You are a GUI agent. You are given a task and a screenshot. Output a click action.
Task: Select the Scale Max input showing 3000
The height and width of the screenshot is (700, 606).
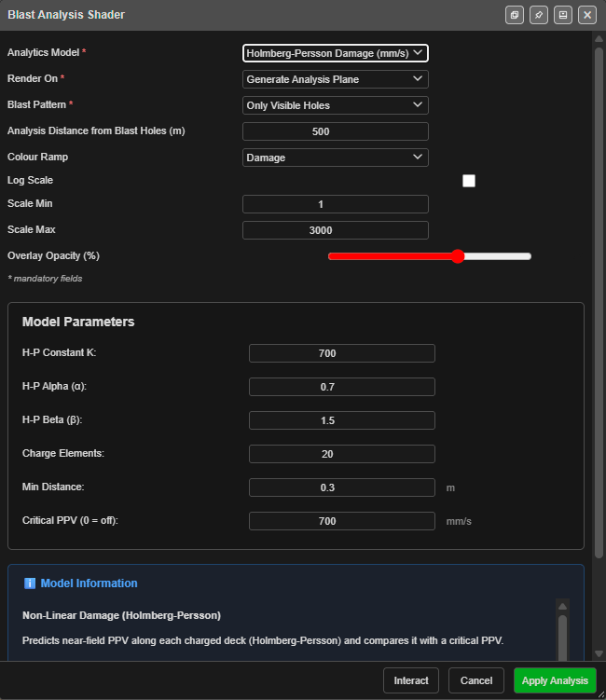(x=336, y=230)
